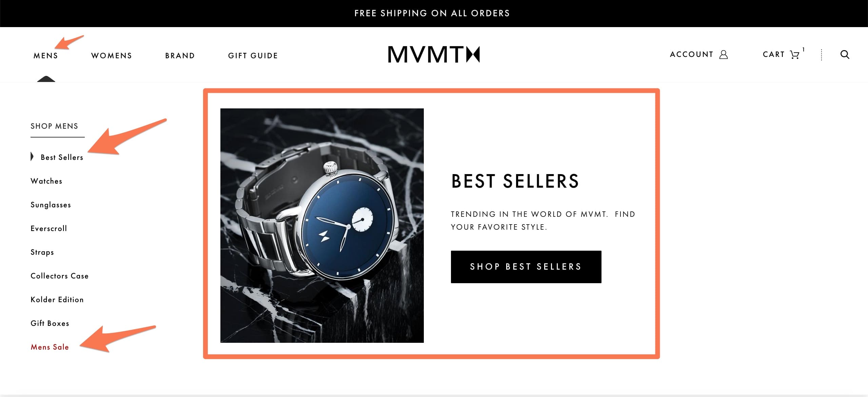Click the Shop Best Sellers button

[x=526, y=267]
